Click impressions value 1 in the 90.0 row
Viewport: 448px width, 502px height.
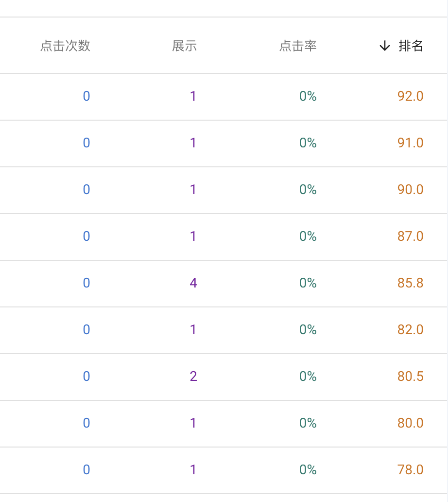193,190
